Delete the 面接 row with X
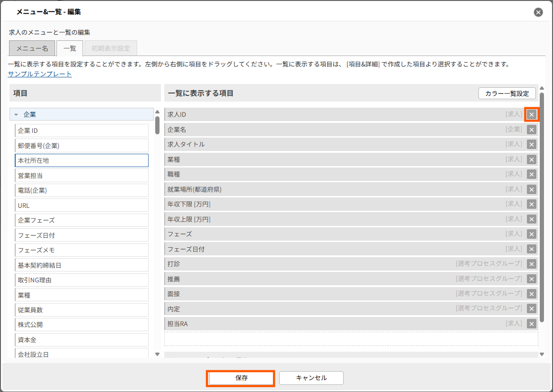The height and width of the screenshot is (392, 553). pyautogui.click(x=532, y=294)
